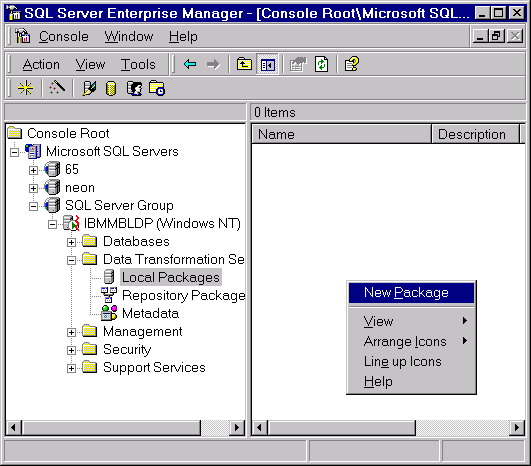Select the Metadata tree item

pos(150,313)
